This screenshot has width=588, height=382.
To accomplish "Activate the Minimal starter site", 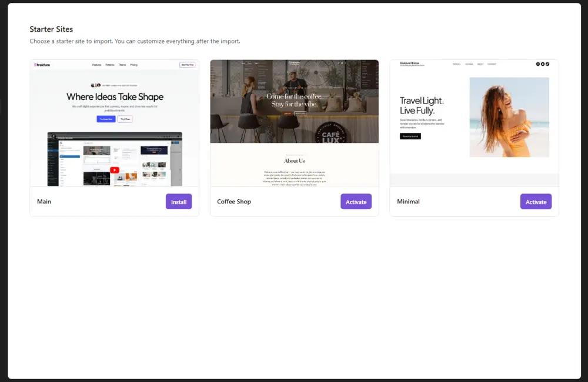I will [536, 202].
